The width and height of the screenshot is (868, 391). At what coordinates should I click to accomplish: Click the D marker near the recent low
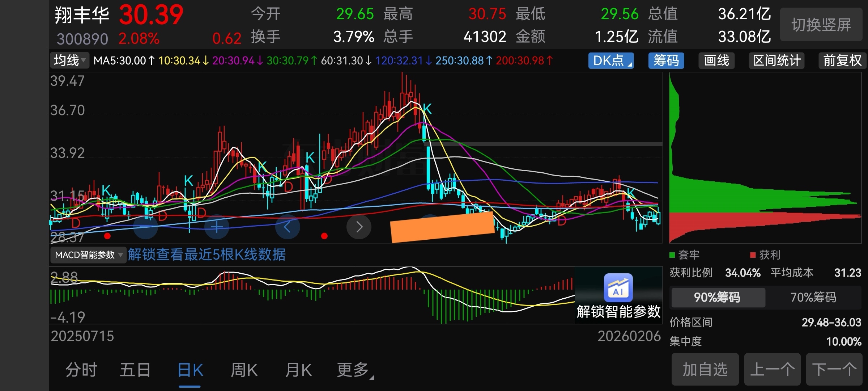pos(562,220)
